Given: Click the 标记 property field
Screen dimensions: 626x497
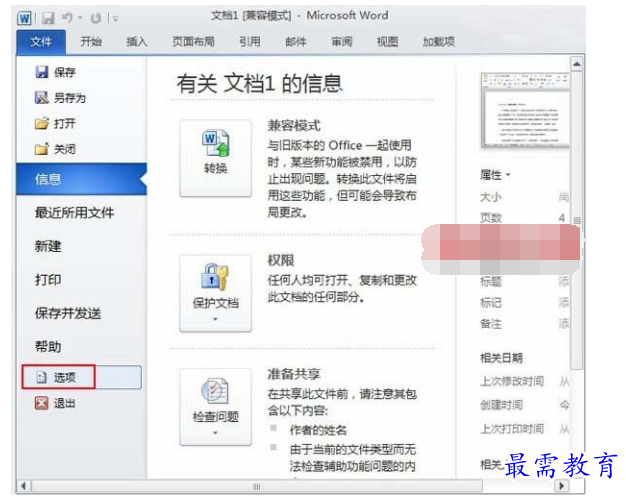Looking at the screenshot, I should (x=563, y=303).
